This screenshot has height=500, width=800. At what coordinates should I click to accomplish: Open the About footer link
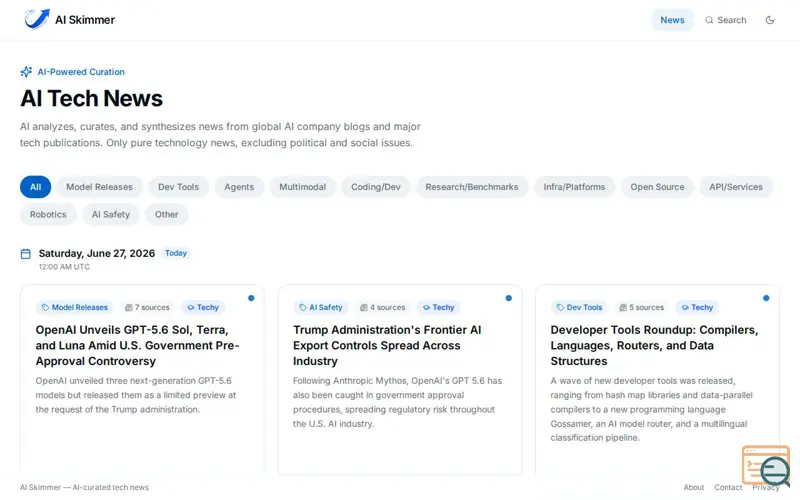(693, 487)
